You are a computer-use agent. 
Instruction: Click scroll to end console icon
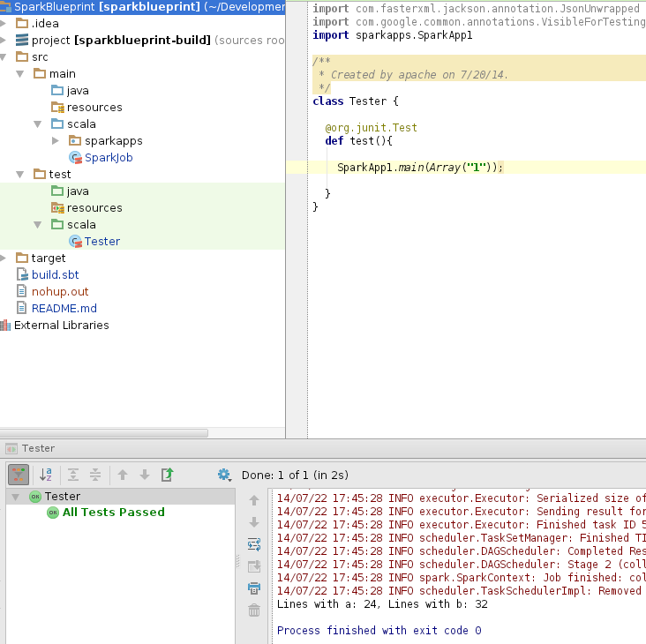pos(254,566)
